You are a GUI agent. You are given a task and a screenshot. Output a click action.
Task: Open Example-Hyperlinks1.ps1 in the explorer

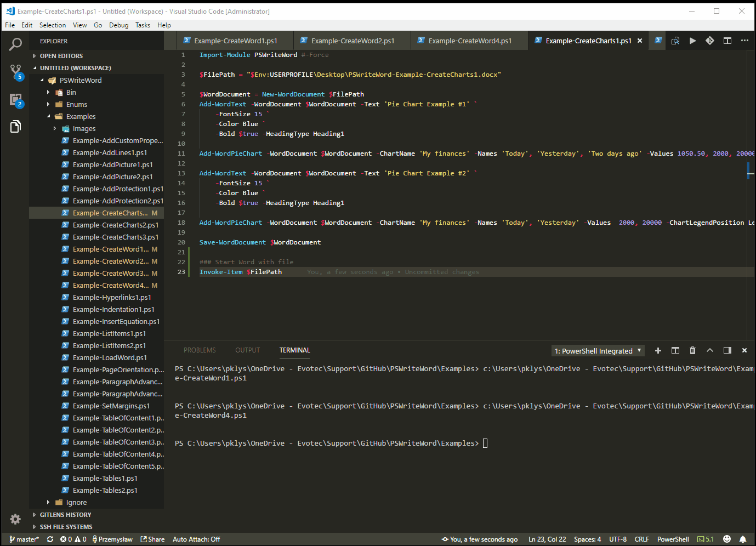(x=111, y=297)
